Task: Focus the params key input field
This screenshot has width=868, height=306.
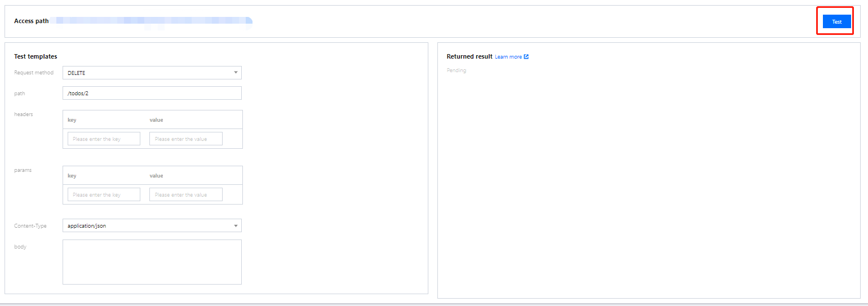Action: (x=104, y=194)
